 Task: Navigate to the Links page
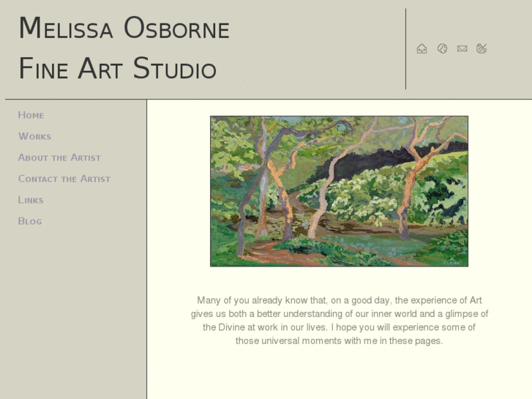[x=31, y=200]
